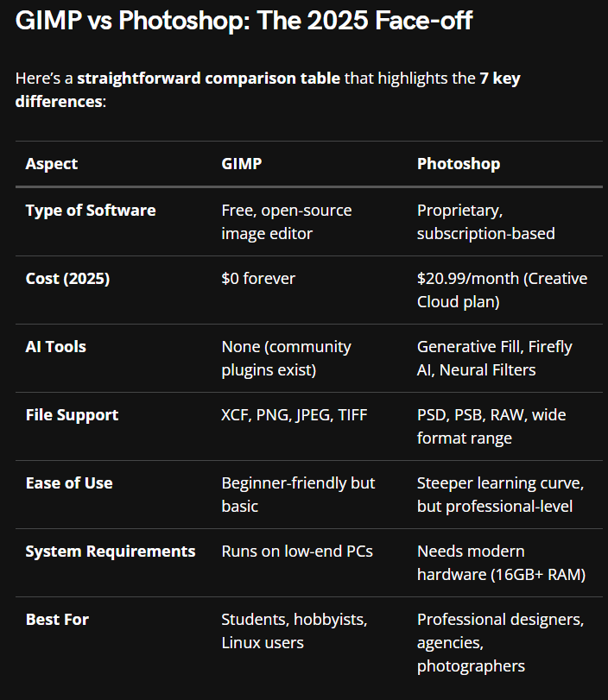The width and height of the screenshot is (608, 700).
Task: Click the "Photoshop" column header
Action: [x=459, y=163]
